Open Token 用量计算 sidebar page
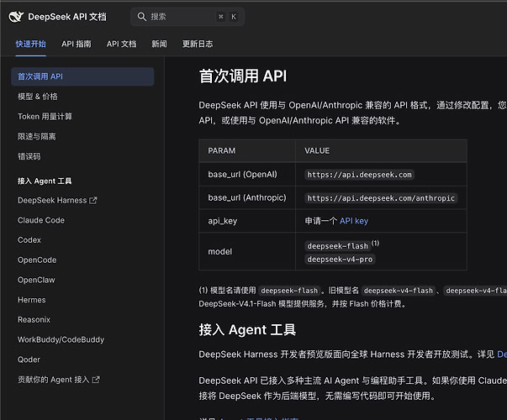 pyautogui.click(x=45, y=116)
